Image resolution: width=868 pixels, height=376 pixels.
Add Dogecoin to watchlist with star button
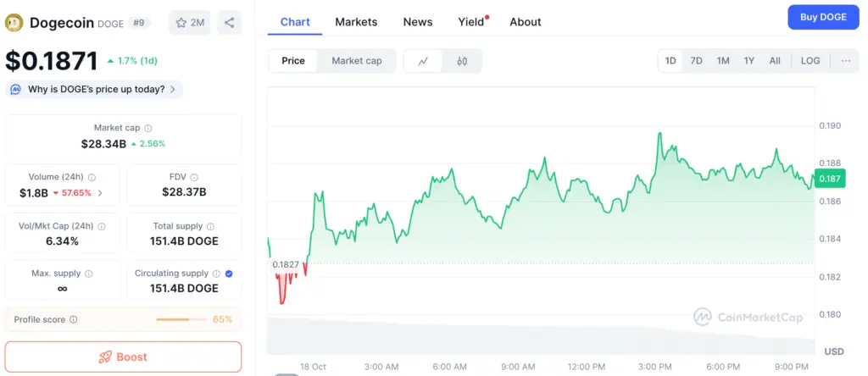coord(189,23)
